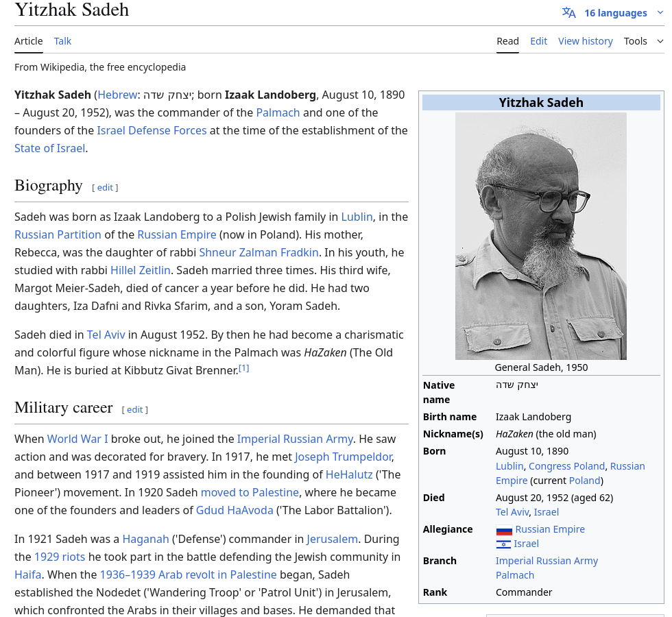Screen dimensions: 672x617
Task: Click 'From Wikipedia, the free encyclopedia' tagline
Action: 100,67
